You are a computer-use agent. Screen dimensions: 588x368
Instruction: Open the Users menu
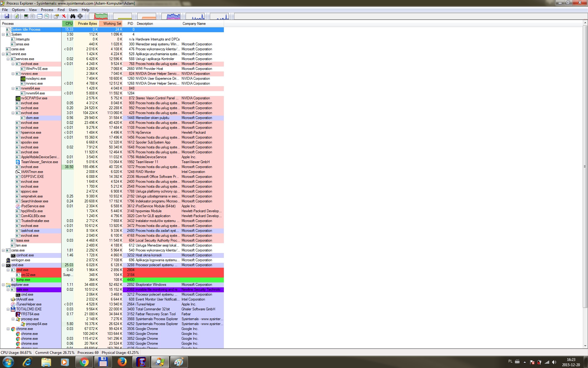pyautogui.click(x=73, y=10)
